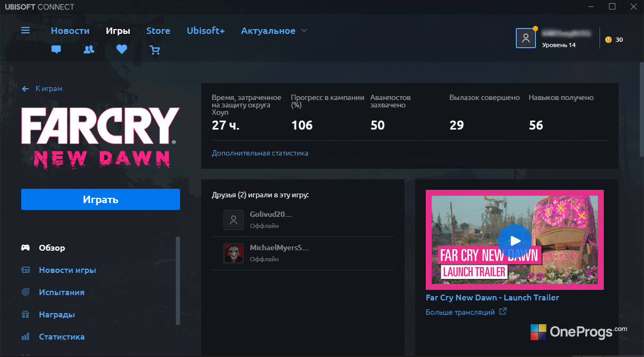Minimize the Ubisoft Connect window
Viewport: 644px width, 357px height.
[592, 7]
